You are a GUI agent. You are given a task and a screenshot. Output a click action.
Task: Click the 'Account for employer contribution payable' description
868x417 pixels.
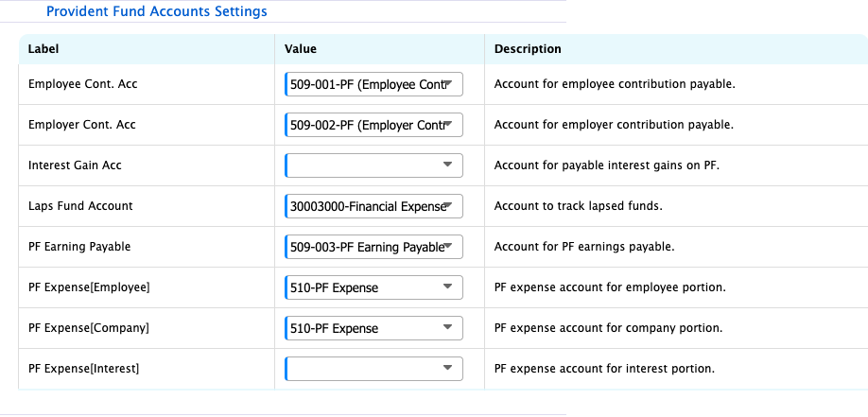pos(614,125)
